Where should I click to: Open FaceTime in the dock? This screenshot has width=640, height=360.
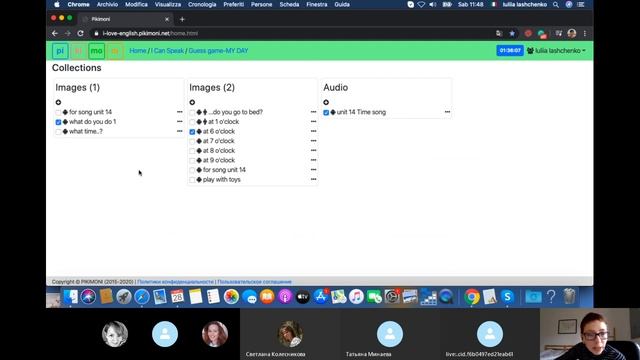(x=374, y=297)
